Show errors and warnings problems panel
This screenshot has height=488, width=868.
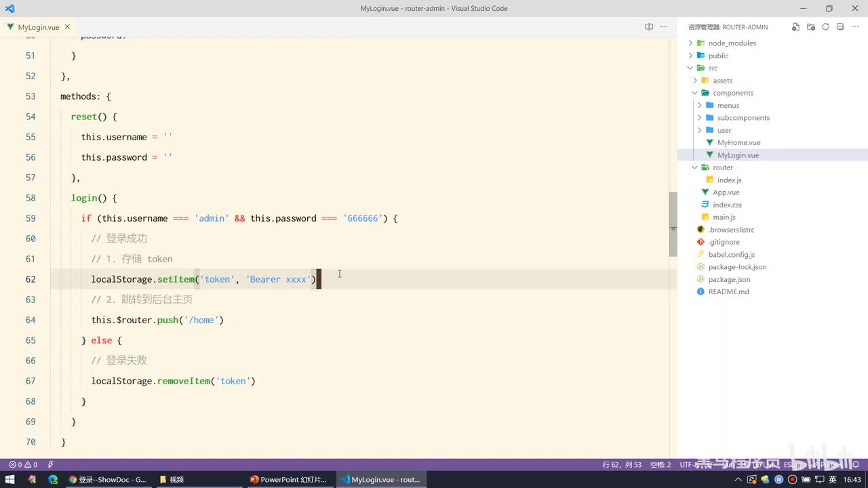pos(22,465)
